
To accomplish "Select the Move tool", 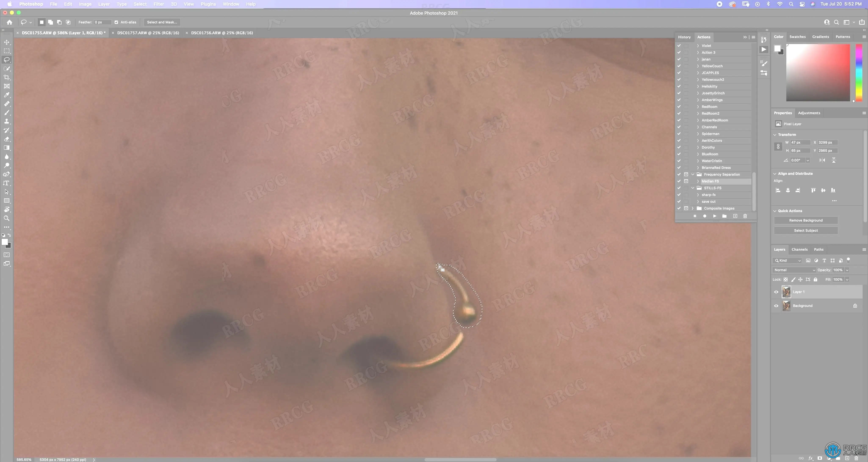I will [7, 43].
